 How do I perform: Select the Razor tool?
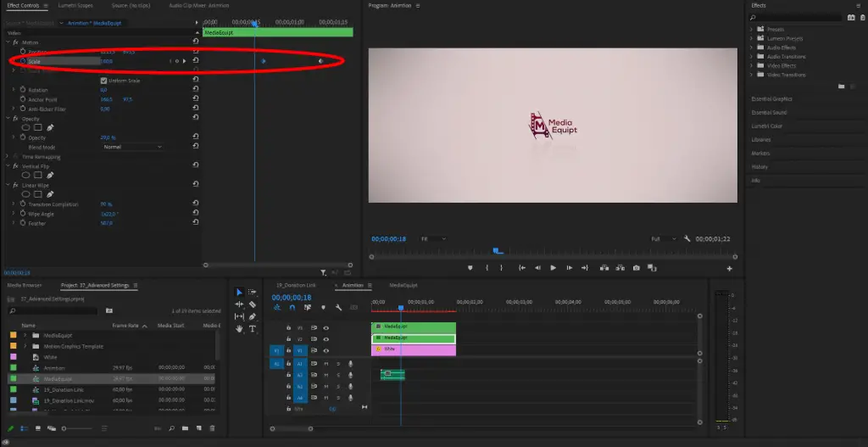coord(253,305)
